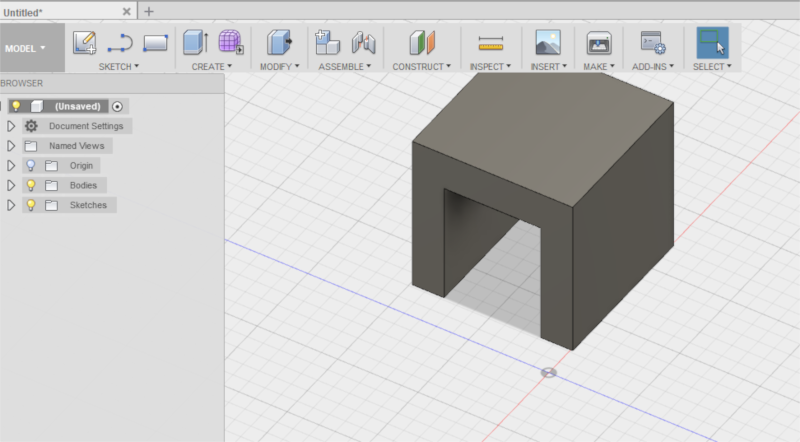Click the Sketches folder icon
The image size is (800, 442).
51,205
